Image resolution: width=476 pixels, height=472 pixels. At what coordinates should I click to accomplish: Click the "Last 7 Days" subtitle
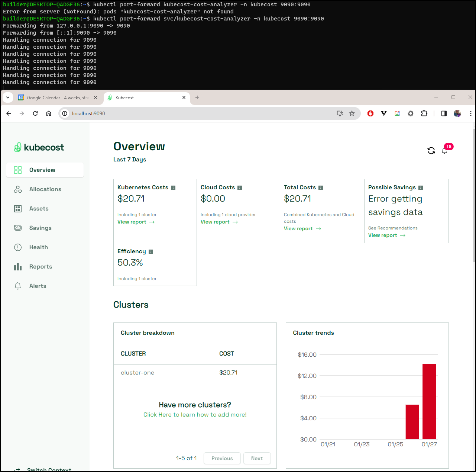tap(130, 160)
